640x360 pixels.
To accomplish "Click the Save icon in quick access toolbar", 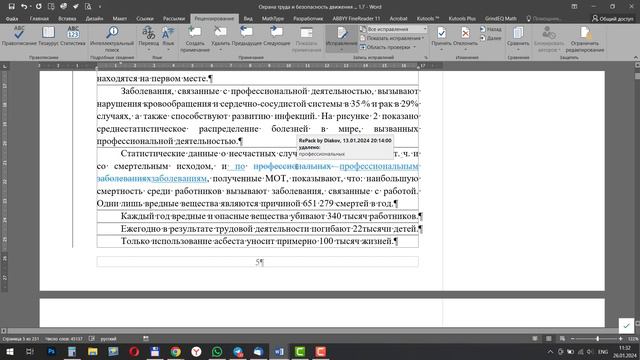I will click(11, 7).
